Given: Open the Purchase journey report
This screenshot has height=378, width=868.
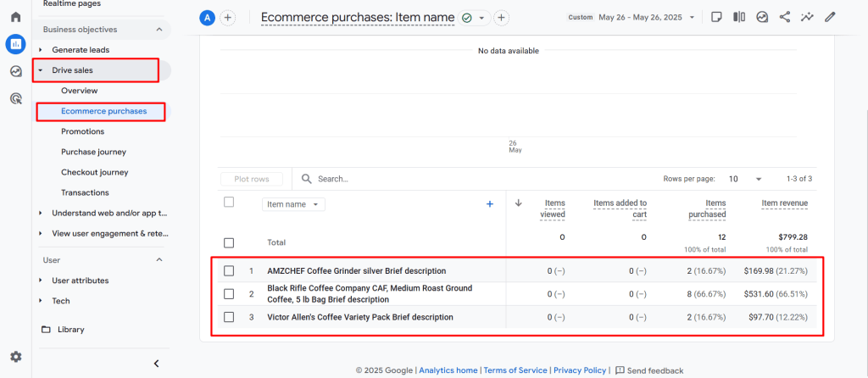Looking at the screenshot, I should click(93, 153).
